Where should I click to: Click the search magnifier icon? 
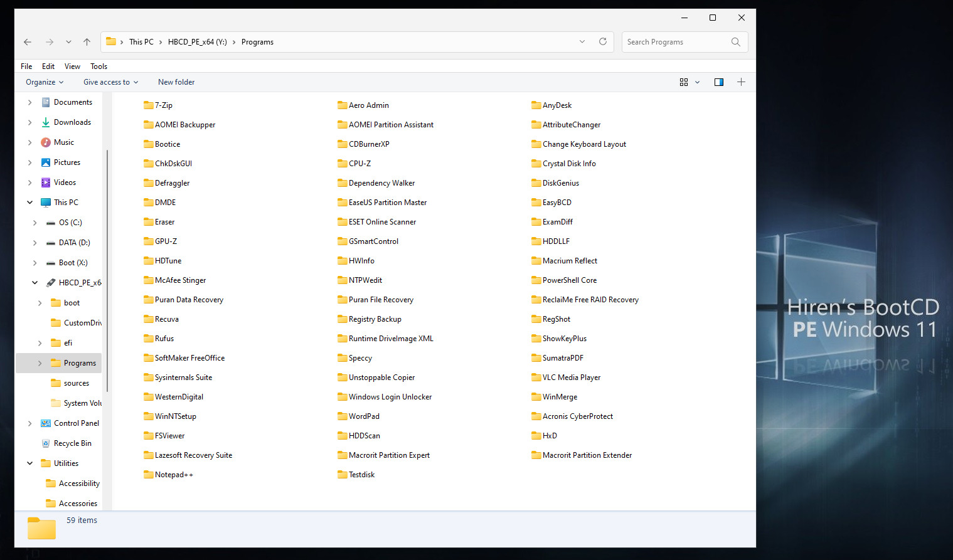[735, 42]
